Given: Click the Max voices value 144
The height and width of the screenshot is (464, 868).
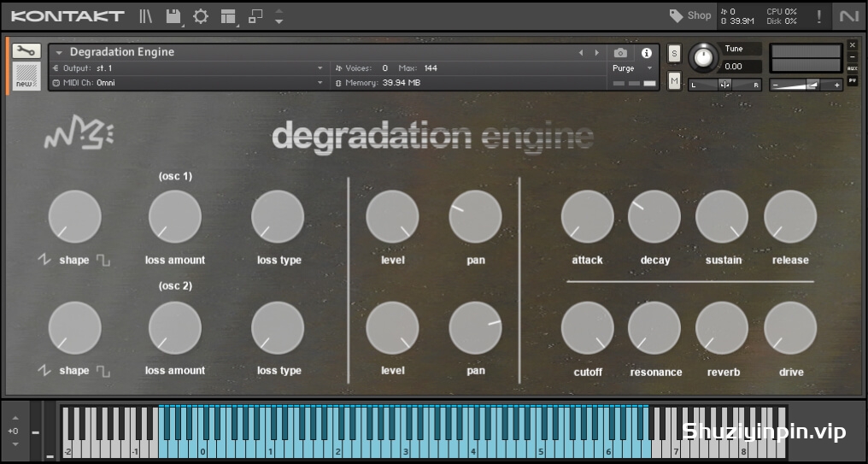Looking at the screenshot, I should (431, 68).
